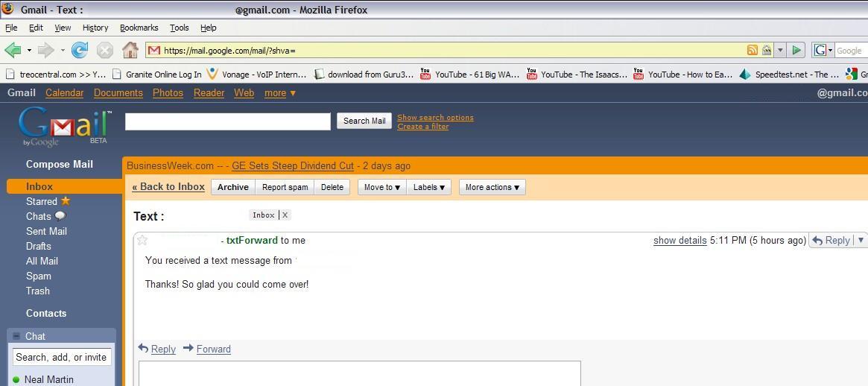Go to the Firefox Home page icon
Viewport: 868px width, 386px height.
[x=130, y=50]
